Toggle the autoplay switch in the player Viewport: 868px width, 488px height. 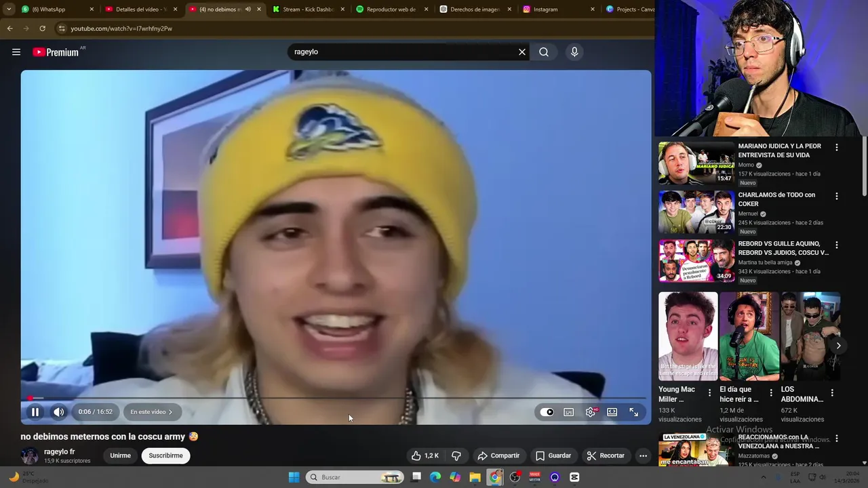point(547,412)
